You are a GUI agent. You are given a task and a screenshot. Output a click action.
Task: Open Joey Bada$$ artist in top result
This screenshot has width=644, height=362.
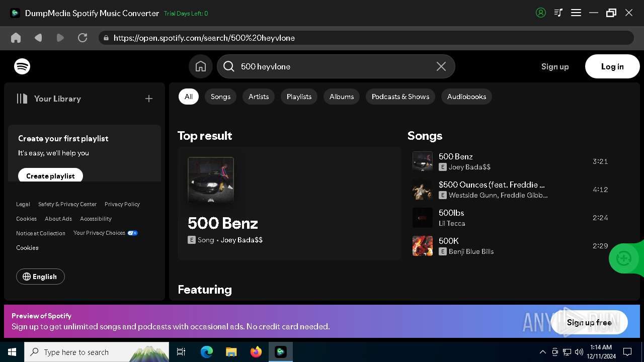point(242,240)
